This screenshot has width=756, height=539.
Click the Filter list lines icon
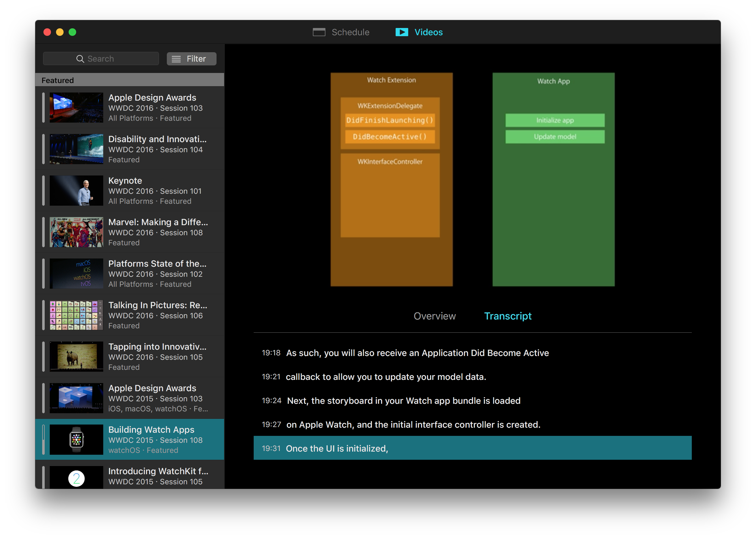pos(176,59)
